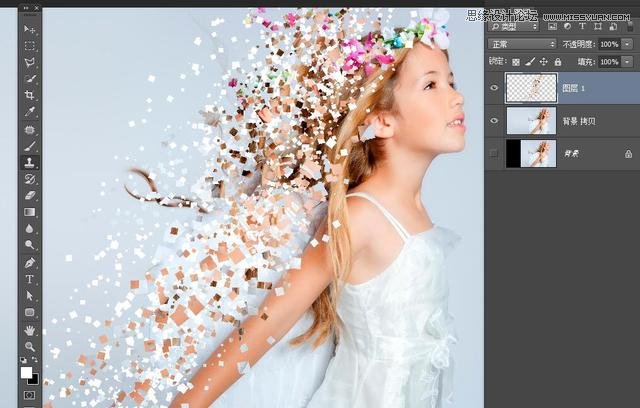Select the Pen tool

click(29, 263)
